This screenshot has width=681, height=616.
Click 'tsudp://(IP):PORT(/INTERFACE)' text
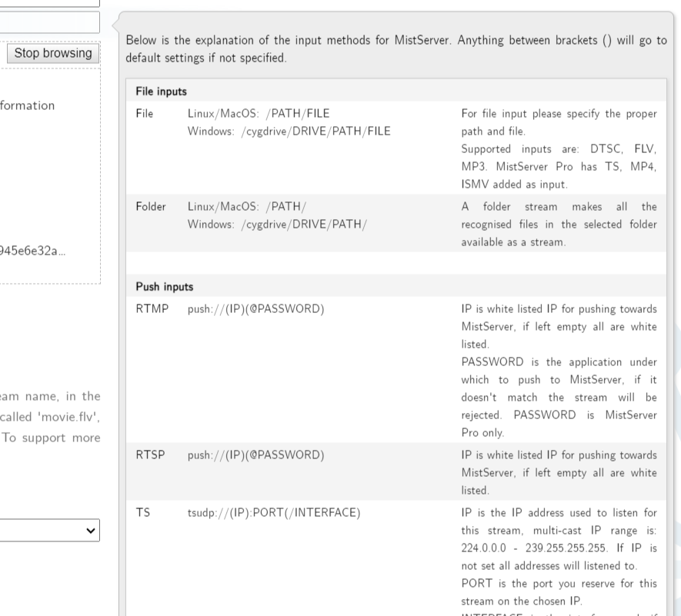coord(274,513)
